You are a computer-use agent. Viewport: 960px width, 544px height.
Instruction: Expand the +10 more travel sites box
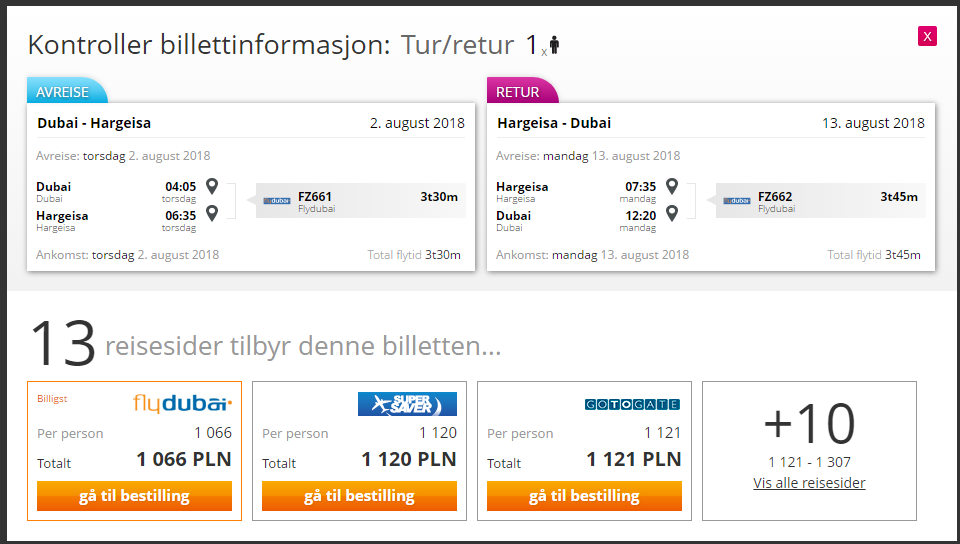click(x=809, y=451)
